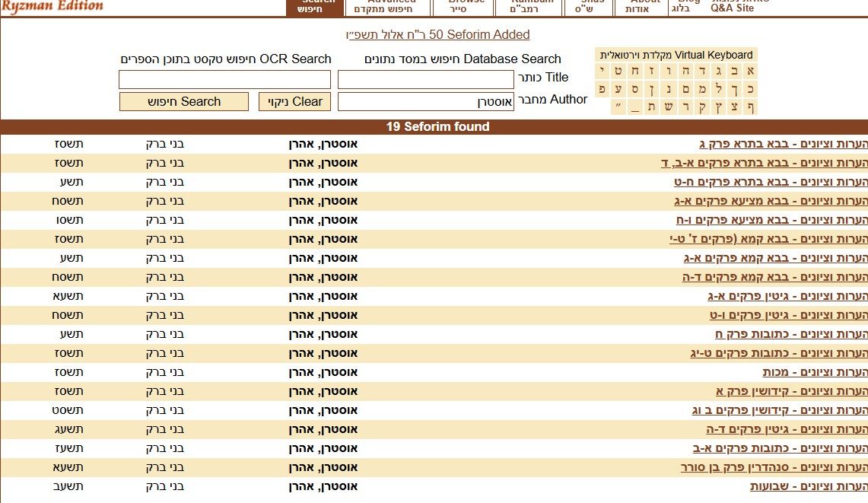The width and height of the screenshot is (868, 503).
Task: Open 'הערות וציונים - סנהדרין פרק בן סורר'
Action: tap(774, 467)
